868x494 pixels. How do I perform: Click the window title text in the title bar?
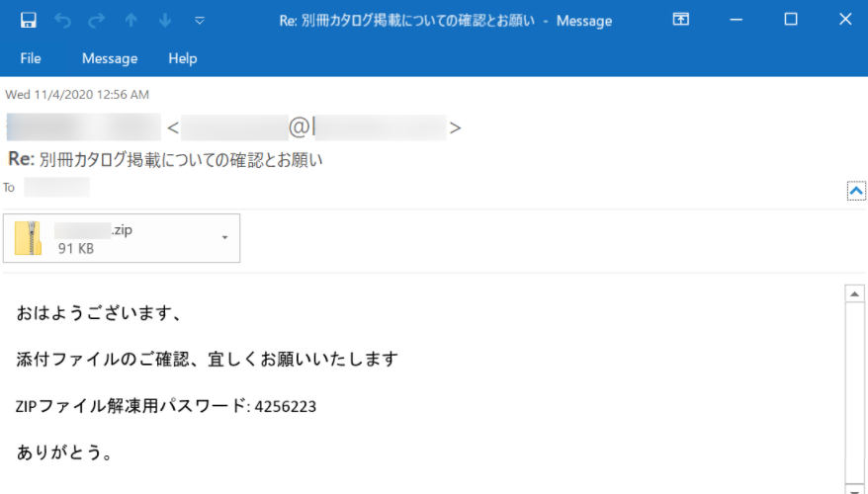coord(446,21)
